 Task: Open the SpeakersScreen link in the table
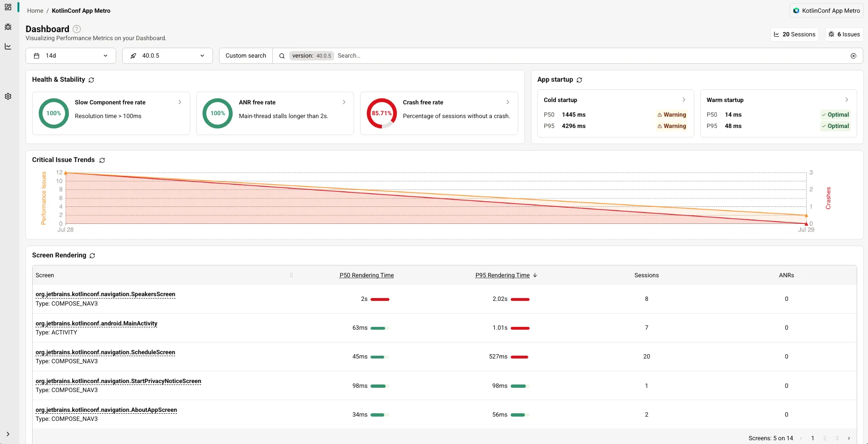point(105,294)
